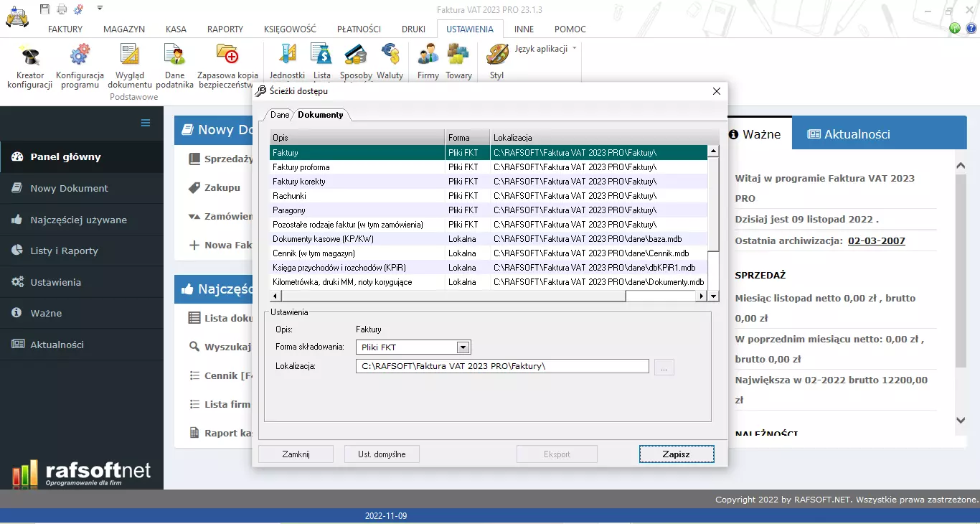Switch to the MAGAZYN ribbon tab
This screenshot has width=980, height=524.
point(123,29)
